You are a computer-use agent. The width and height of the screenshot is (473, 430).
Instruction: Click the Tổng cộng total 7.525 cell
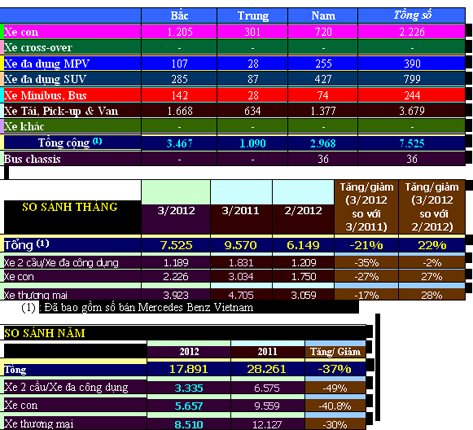tap(412, 143)
